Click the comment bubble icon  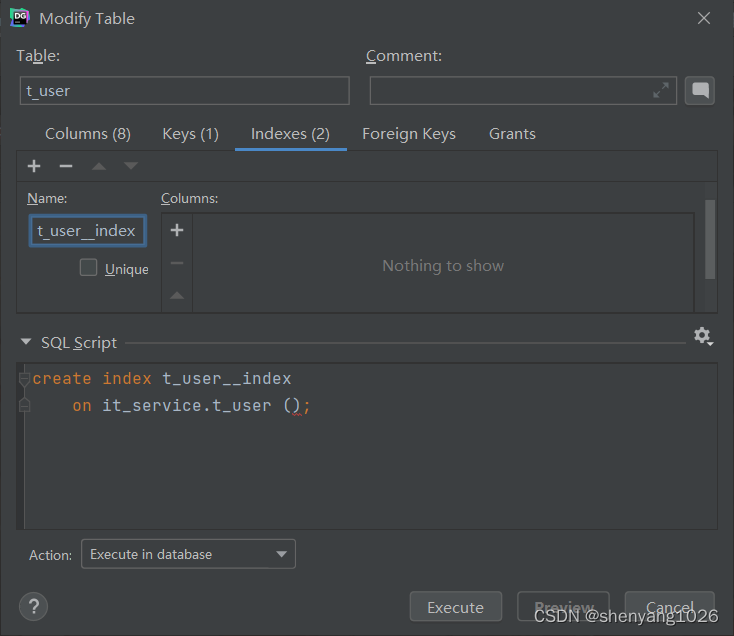[x=701, y=91]
